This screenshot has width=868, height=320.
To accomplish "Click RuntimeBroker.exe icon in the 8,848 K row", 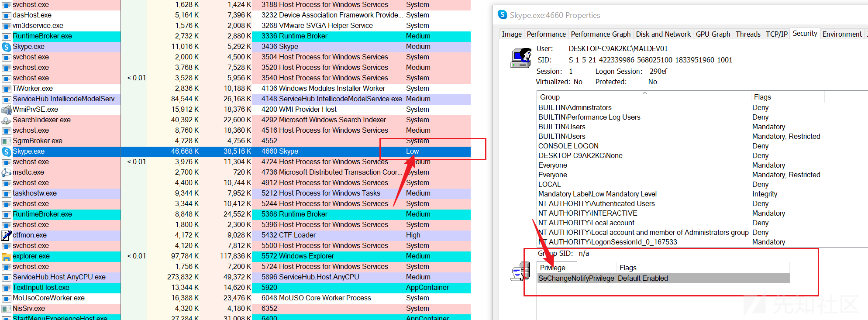I will [7, 214].
